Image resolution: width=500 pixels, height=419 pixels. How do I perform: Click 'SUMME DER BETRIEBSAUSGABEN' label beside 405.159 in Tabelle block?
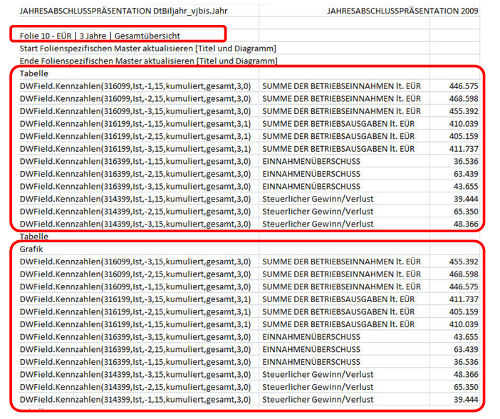338,136
